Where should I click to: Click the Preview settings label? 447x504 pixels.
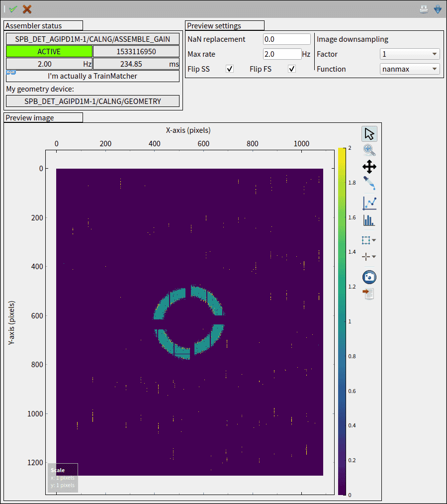[x=214, y=26]
